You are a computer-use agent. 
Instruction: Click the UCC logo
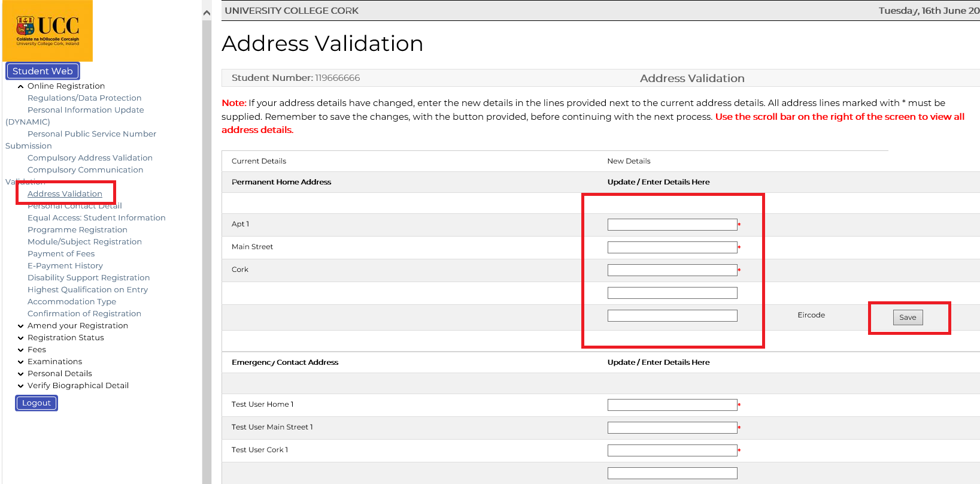click(47, 31)
